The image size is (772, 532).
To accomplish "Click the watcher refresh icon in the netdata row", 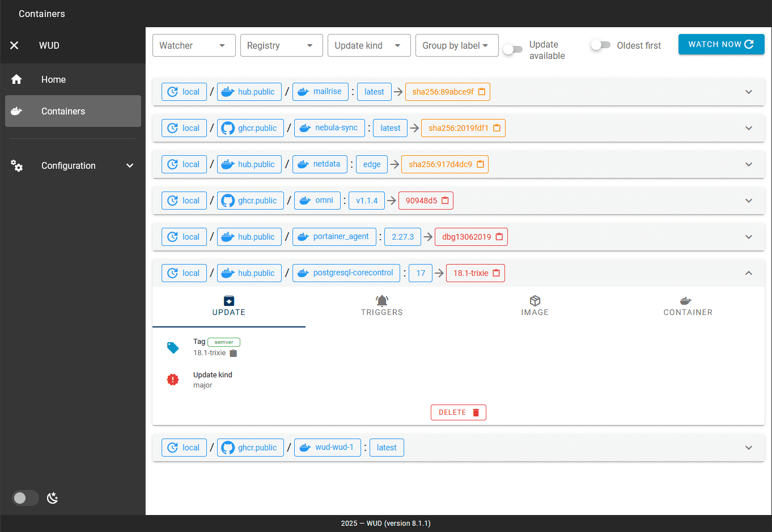I will (x=173, y=164).
